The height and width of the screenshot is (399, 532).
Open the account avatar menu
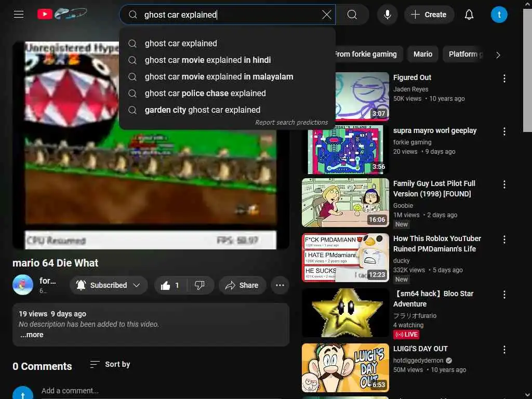tap(499, 15)
